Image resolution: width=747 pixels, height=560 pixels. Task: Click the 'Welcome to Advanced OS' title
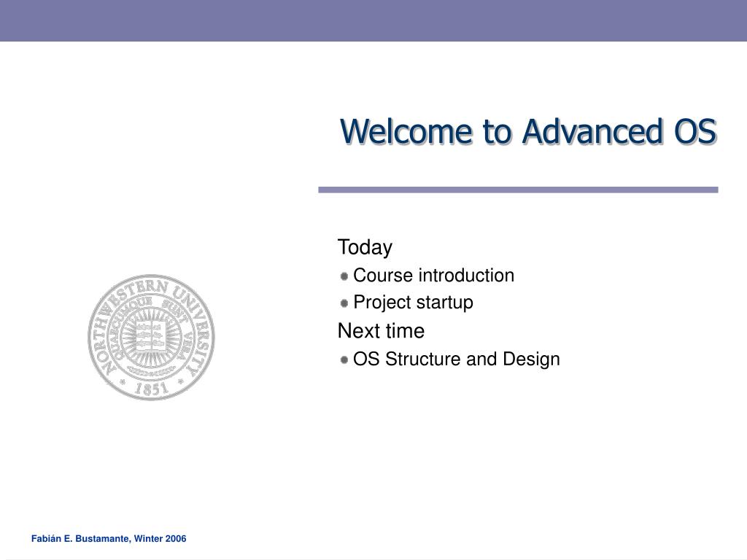tap(528, 131)
